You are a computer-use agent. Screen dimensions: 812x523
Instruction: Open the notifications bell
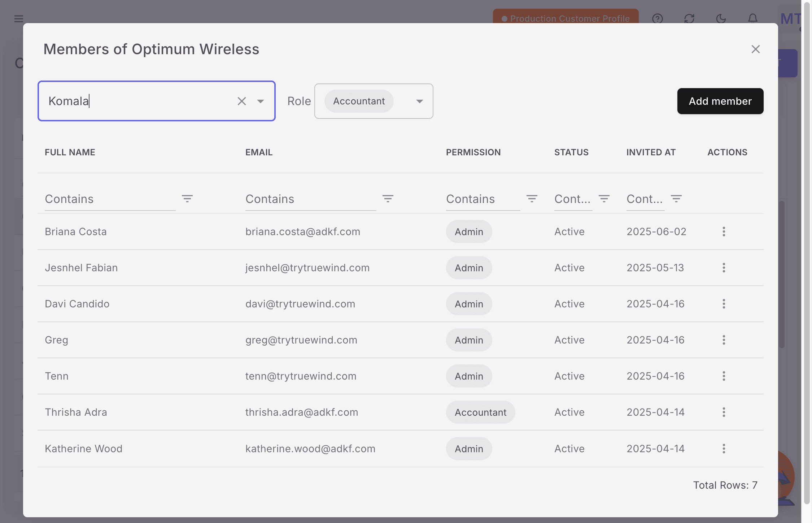coord(752,19)
